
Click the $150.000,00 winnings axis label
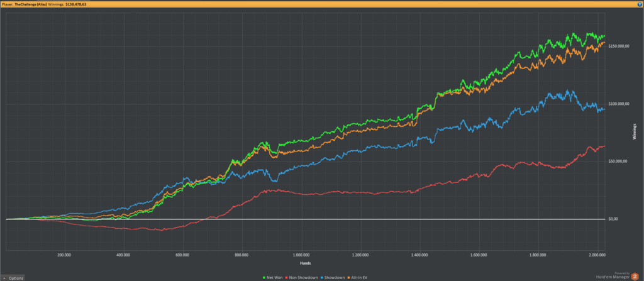[618, 46]
